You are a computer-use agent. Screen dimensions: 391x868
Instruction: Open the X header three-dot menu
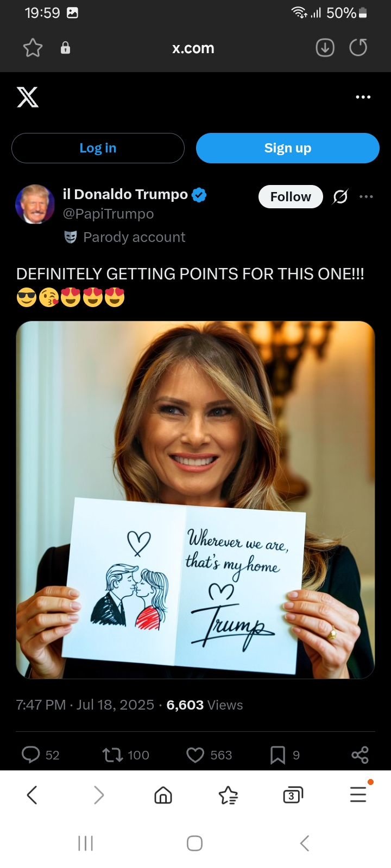[x=363, y=97]
